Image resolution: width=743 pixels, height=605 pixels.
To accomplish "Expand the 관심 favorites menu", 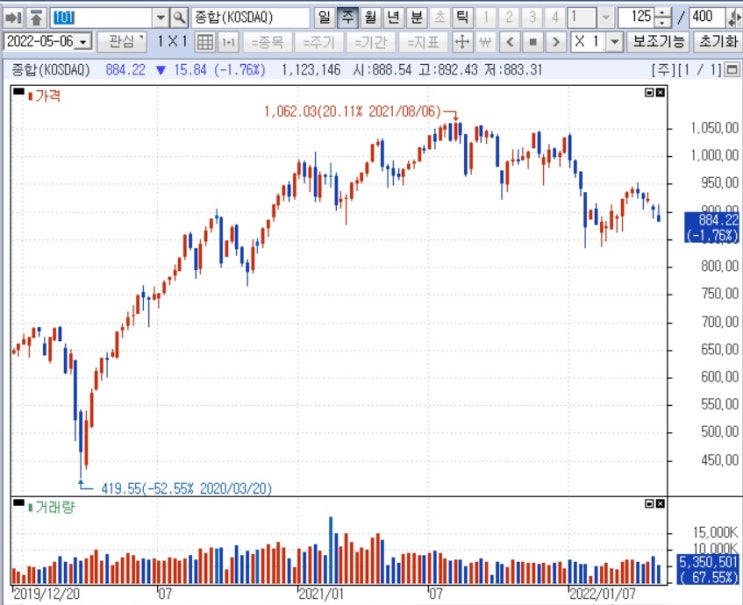I will point(122,42).
